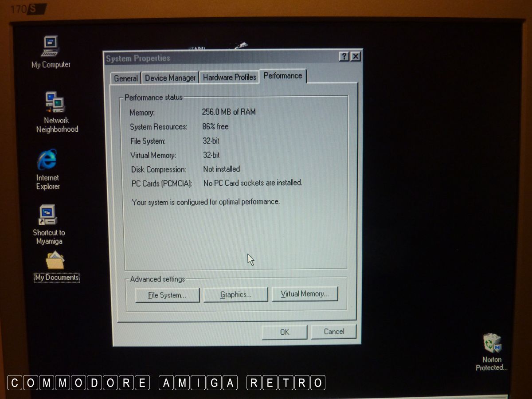Select the Norton Protected recycle bin
Viewport: 532px width, 399px height.
(x=492, y=344)
